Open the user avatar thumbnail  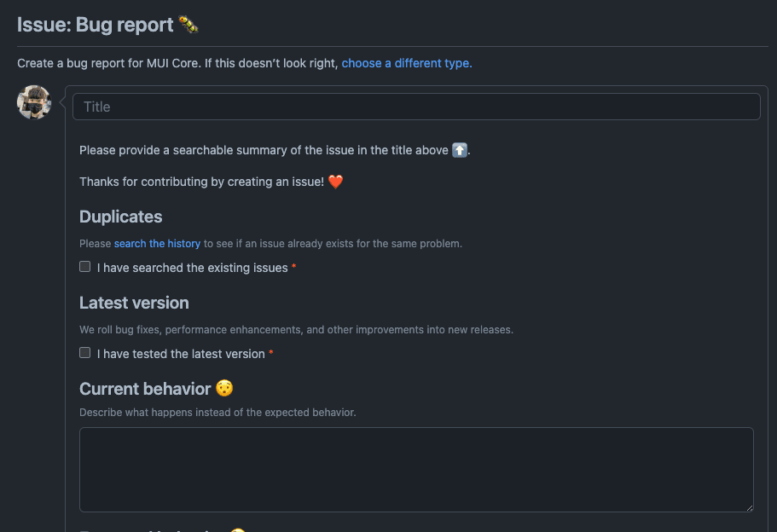[34, 102]
